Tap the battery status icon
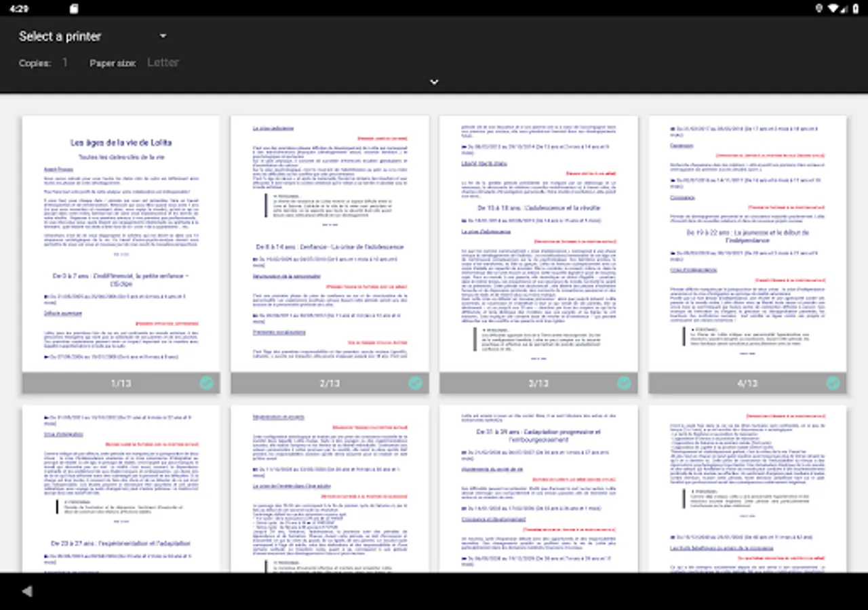Image resolution: width=868 pixels, height=610 pixels. click(856, 8)
